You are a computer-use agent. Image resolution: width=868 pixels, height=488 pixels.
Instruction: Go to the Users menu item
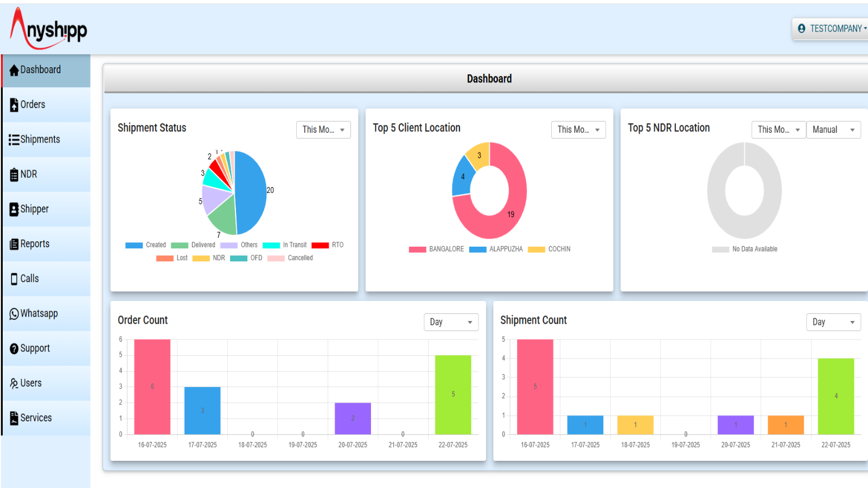[x=31, y=383]
